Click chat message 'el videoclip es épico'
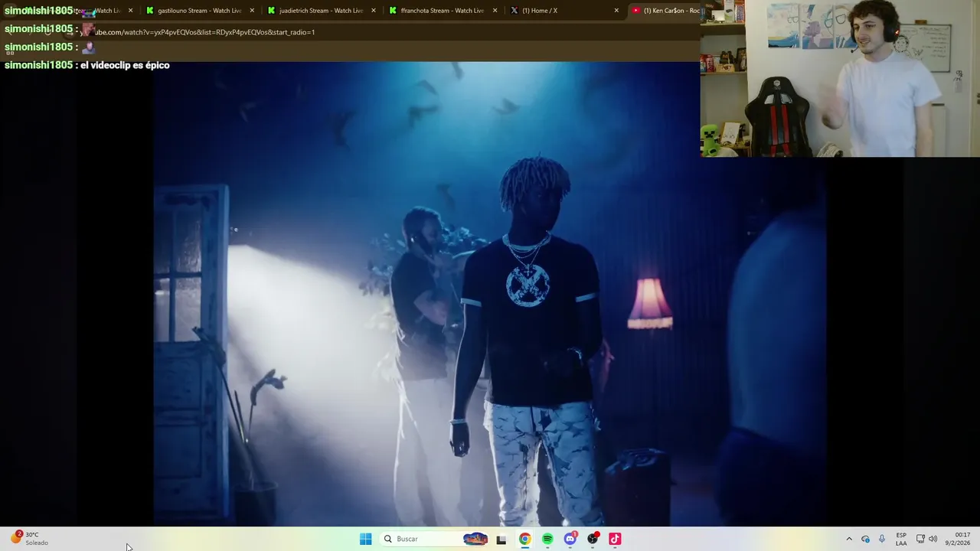 [125, 65]
